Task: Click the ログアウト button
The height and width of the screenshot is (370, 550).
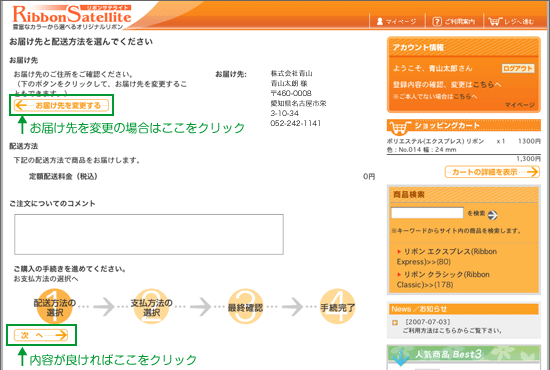Action: point(518,68)
